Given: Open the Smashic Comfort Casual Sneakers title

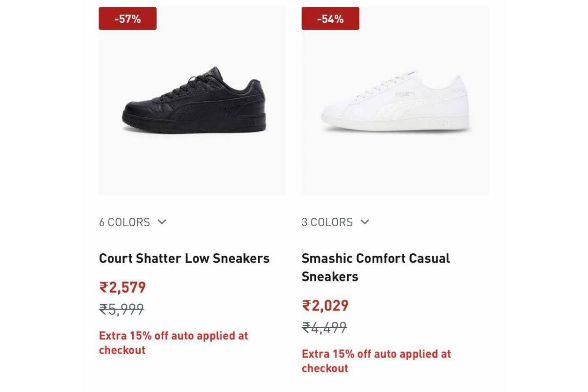Looking at the screenshot, I should [x=375, y=267].
